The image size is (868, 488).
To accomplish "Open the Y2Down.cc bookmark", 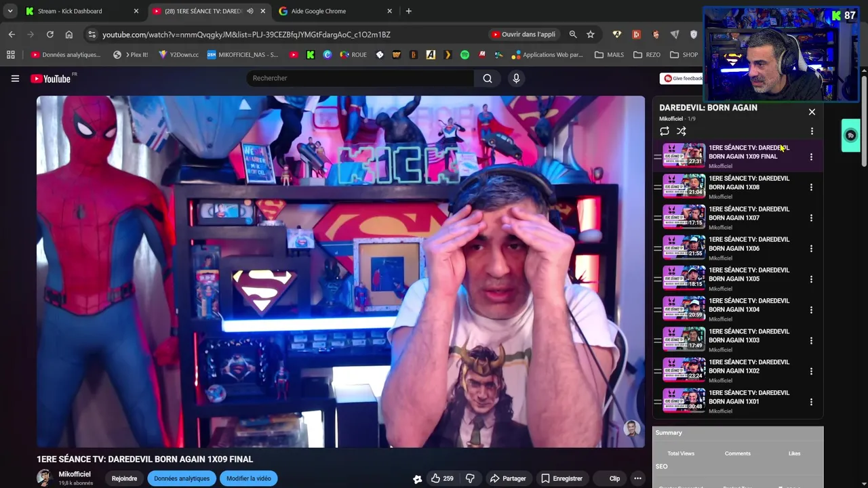I will (x=178, y=55).
